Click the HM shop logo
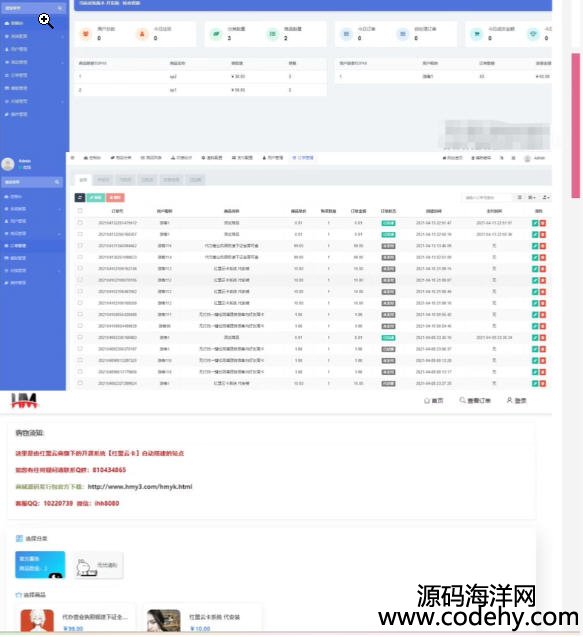The width and height of the screenshot is (583, 637). coord(24,401)
